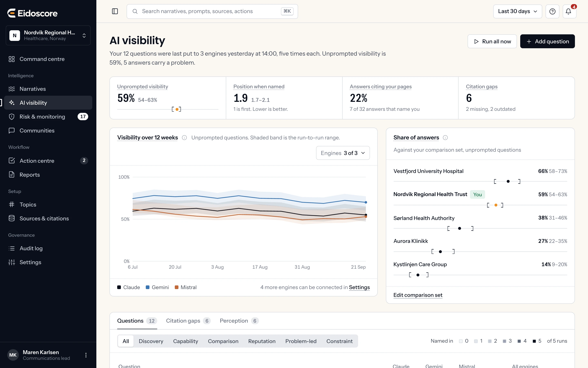This screenshot has height=368, width=588.
Task: Open the Settings link under chart
Action: click(359, 287)
